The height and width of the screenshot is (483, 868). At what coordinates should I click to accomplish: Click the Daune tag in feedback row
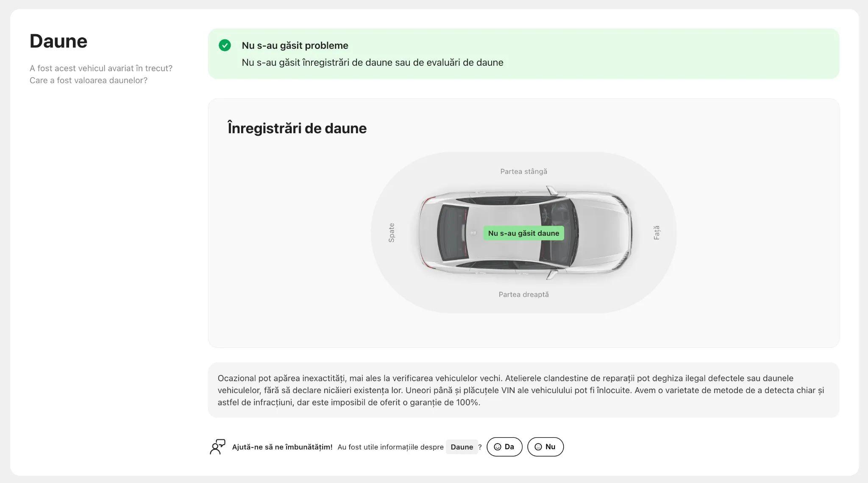click(x=462, y=447)
